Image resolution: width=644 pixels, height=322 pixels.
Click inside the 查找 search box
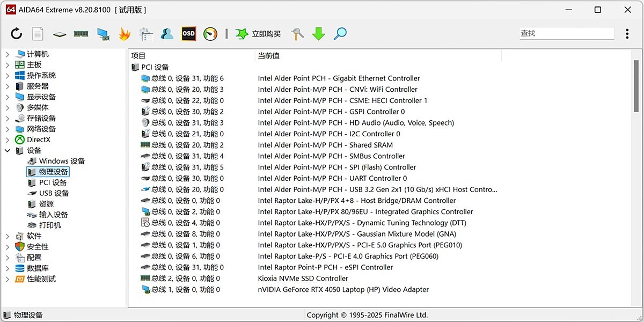pyautogui.click(x=566, y=33)
